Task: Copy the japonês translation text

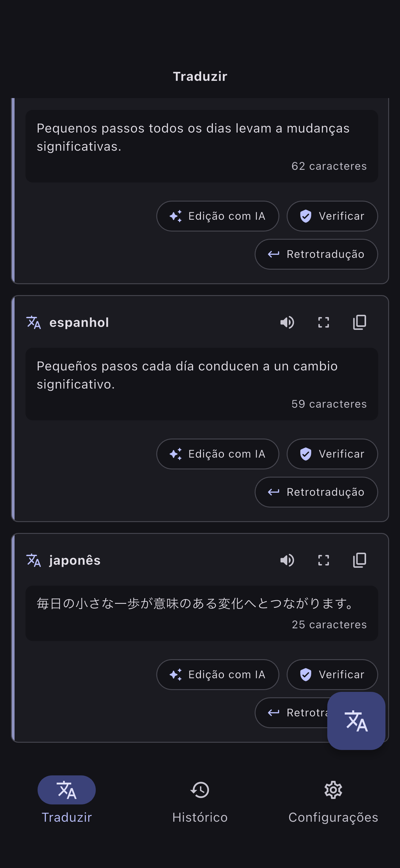Action: click(x=359, y=561)
